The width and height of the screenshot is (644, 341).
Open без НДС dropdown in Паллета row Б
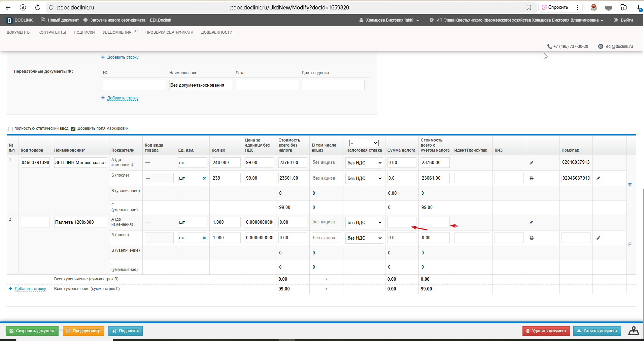pos(364,238)
